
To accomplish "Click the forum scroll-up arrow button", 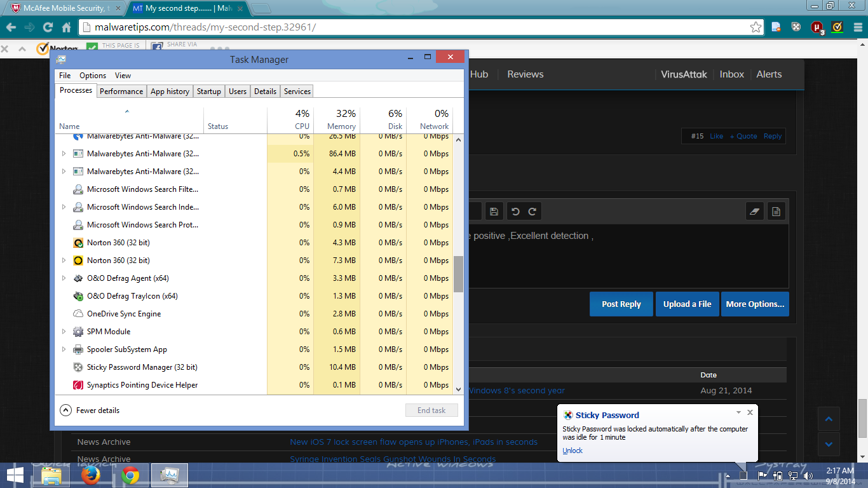I will 829,419.
